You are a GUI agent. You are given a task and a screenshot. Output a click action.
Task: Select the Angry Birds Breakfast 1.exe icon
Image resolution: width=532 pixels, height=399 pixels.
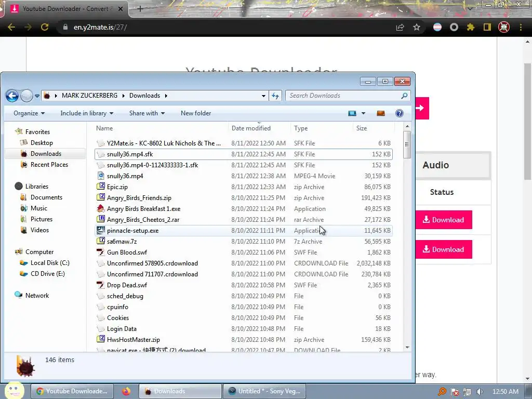pyautogui.click(x=100, y=208)
